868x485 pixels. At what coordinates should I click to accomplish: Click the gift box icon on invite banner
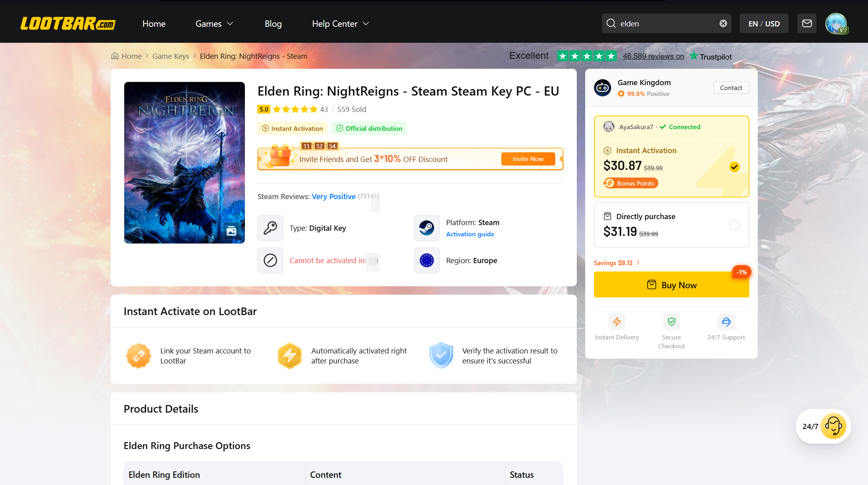[280, 156]
